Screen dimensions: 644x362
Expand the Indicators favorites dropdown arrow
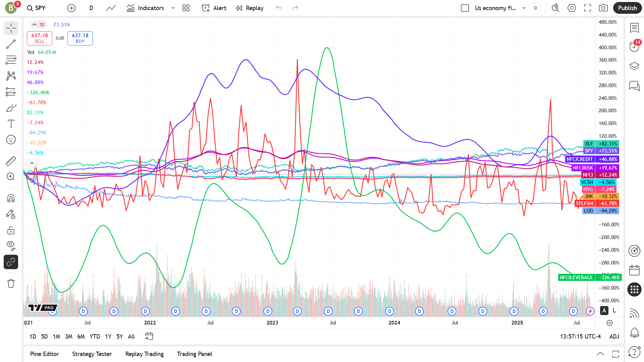coord(173,8)
